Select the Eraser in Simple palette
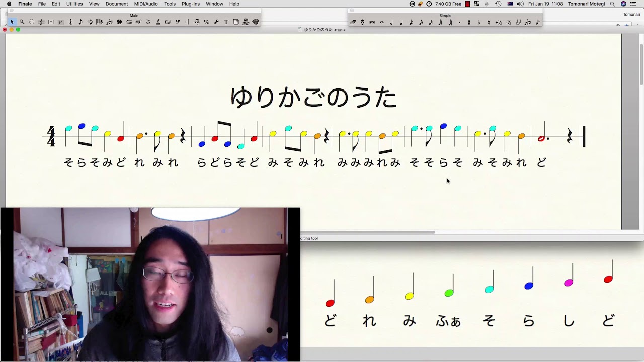The image size is (644, 362). click(x=353, y=22)
